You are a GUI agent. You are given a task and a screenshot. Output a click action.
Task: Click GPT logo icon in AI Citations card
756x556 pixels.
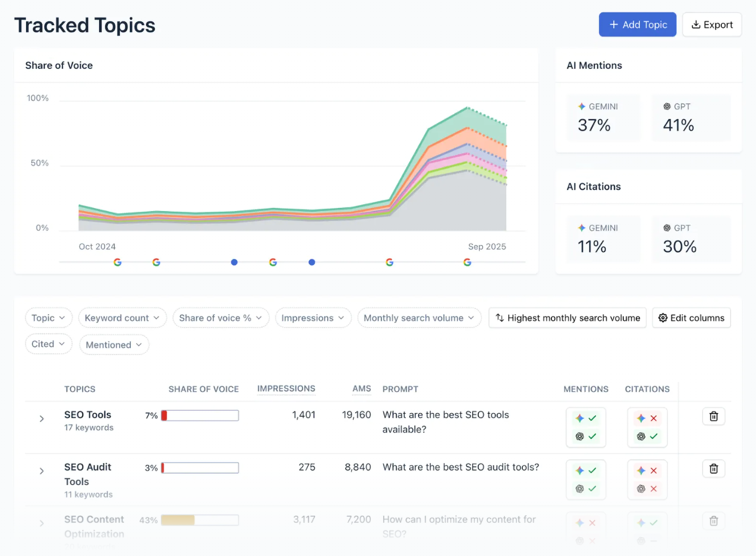[x=667, y=228]
